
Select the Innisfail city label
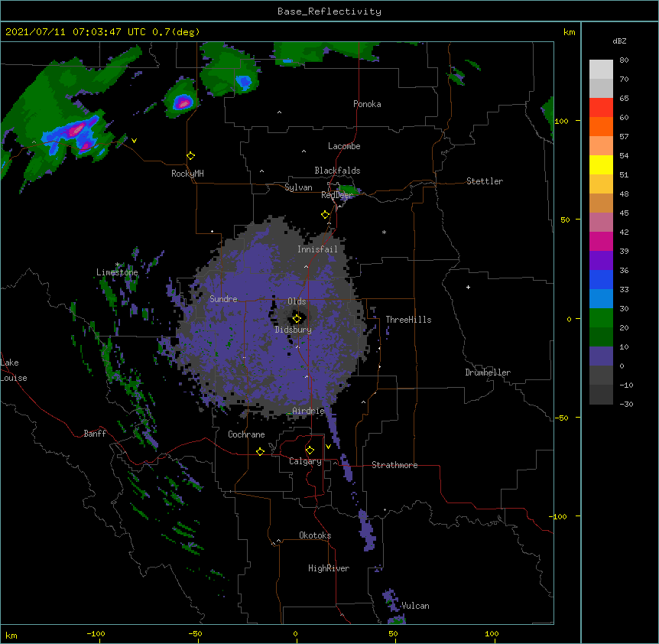pyautogui.click(x=317, y=249)
